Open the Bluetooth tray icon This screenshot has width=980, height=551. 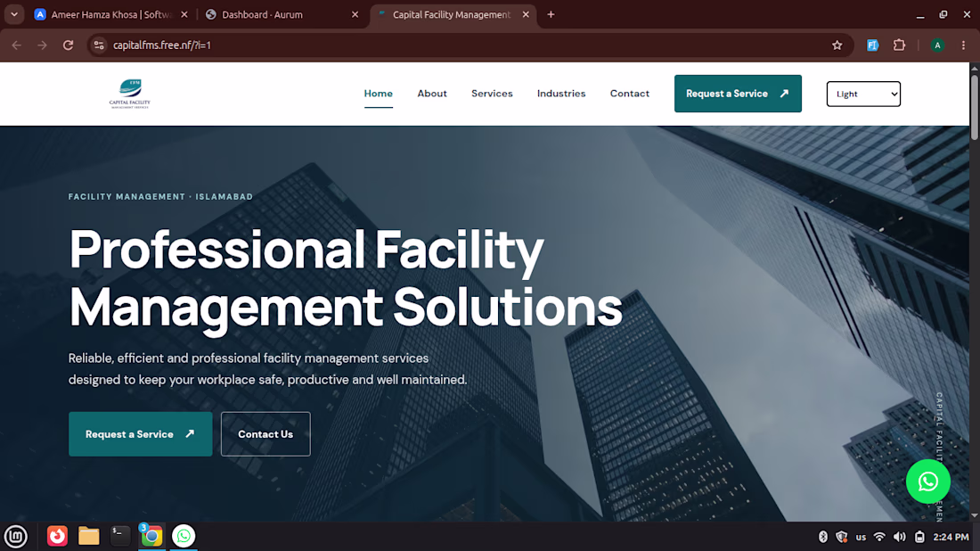coord(823,537)
